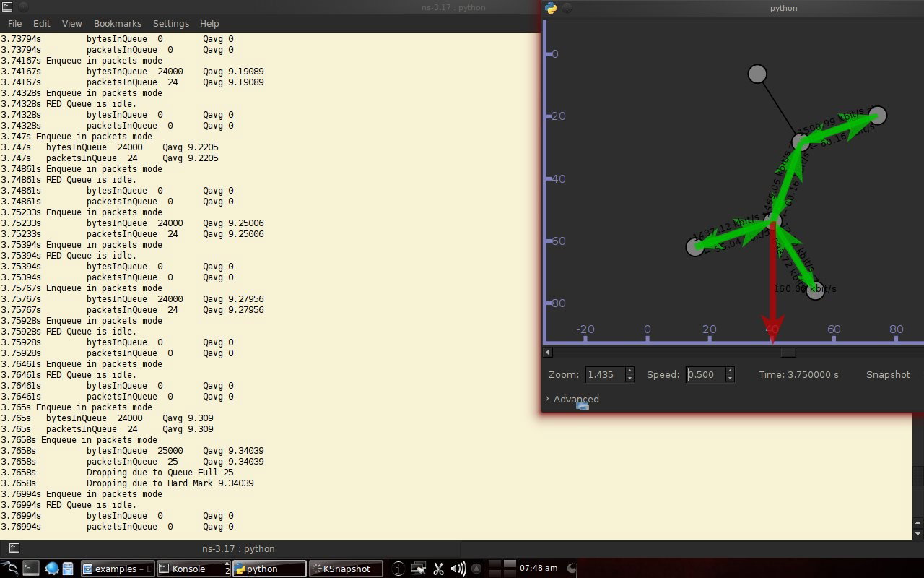Increase the Zoom spinner value

coord(629,371)
